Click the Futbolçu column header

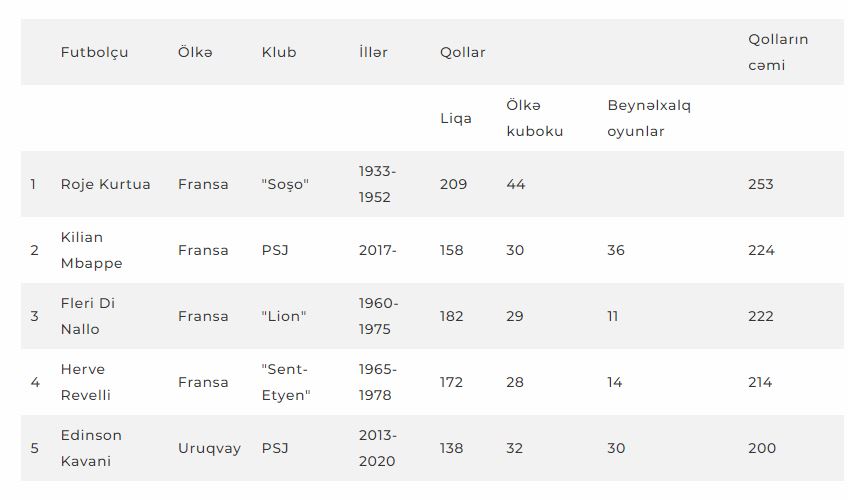94,52
